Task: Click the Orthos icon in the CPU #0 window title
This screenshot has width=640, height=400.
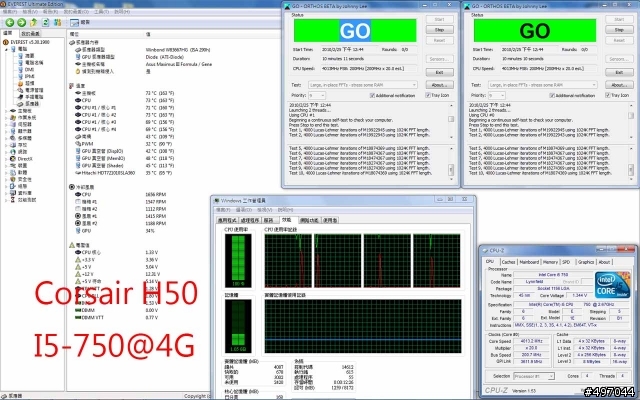Action: point(467,6)
